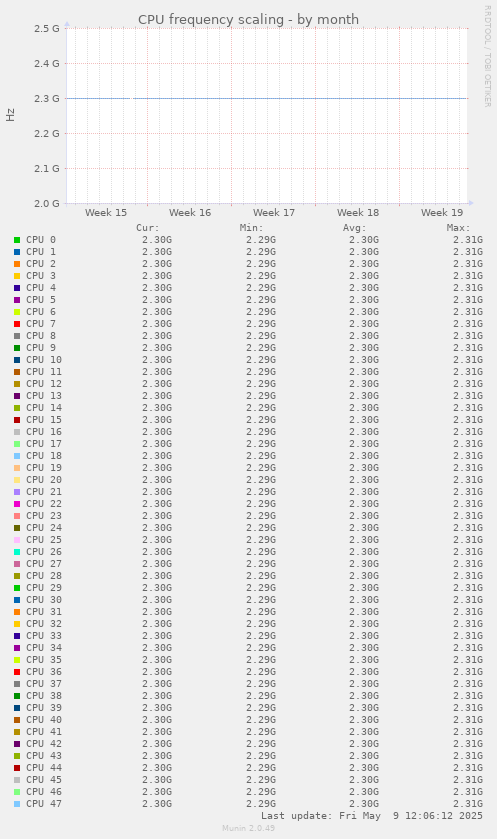Click the 'Week 18' x-axis label
Screen dimensions: 497x839
(x=358, y=212)
